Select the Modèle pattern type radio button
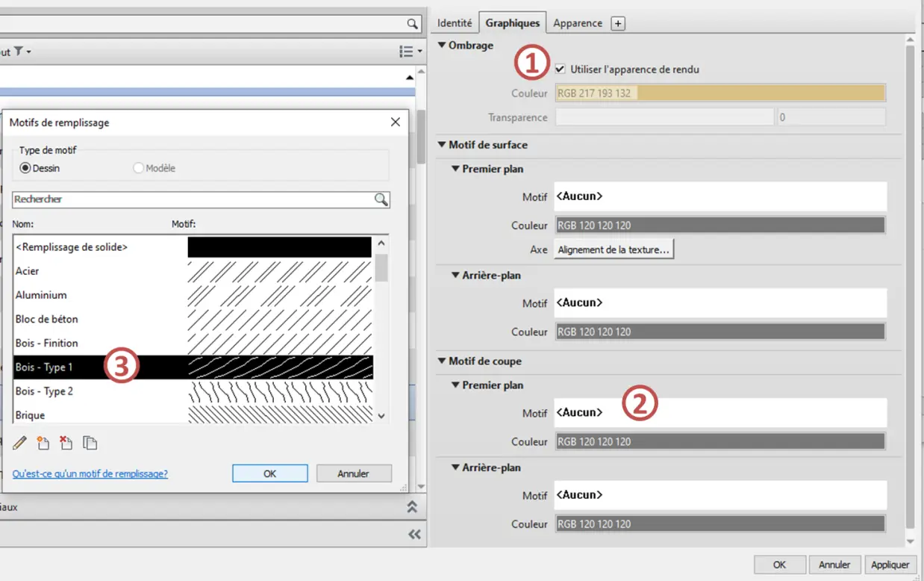Image resolution: width=924 pixels, height=581 pixels. click(x=138, y=168)
